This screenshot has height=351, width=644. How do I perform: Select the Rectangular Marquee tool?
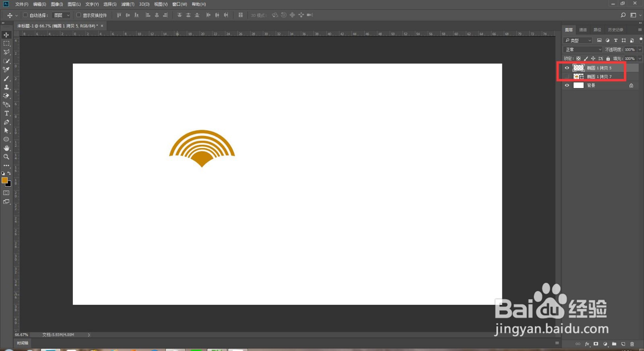(x=6, y=43)
